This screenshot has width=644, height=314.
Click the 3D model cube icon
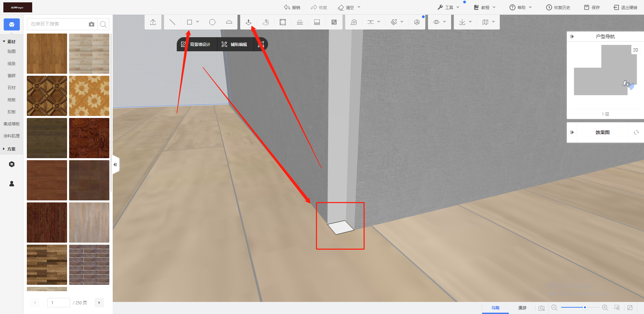417,22
